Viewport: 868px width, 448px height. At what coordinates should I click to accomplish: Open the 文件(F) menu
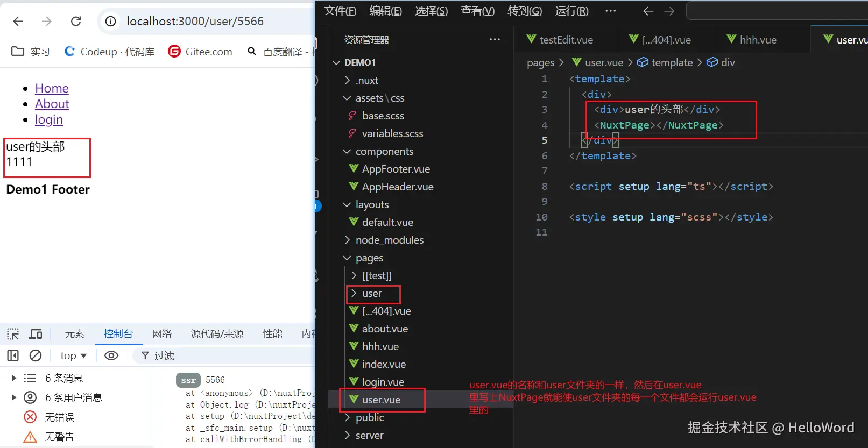(x=340, y=11)
